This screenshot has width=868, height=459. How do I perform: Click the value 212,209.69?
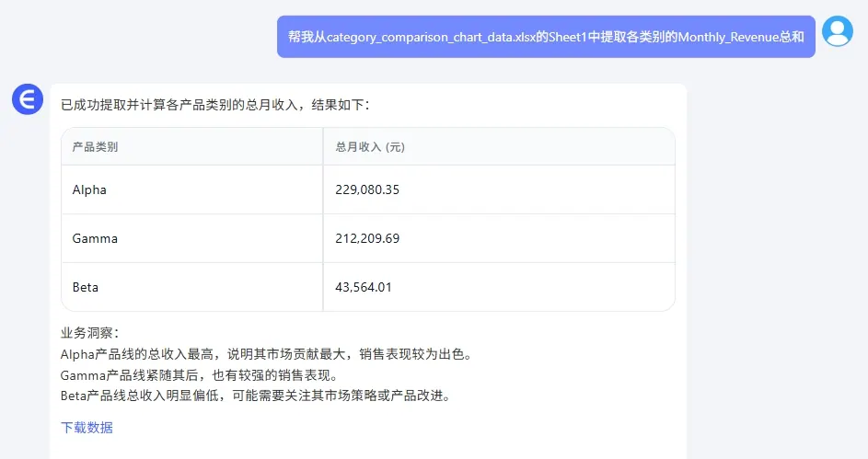(367, 238)
